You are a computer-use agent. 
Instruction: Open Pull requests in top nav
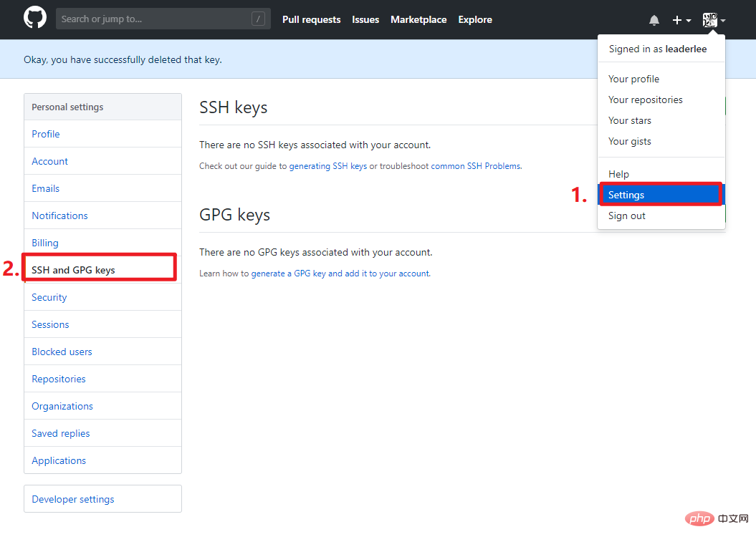click(x=312, y=20)
